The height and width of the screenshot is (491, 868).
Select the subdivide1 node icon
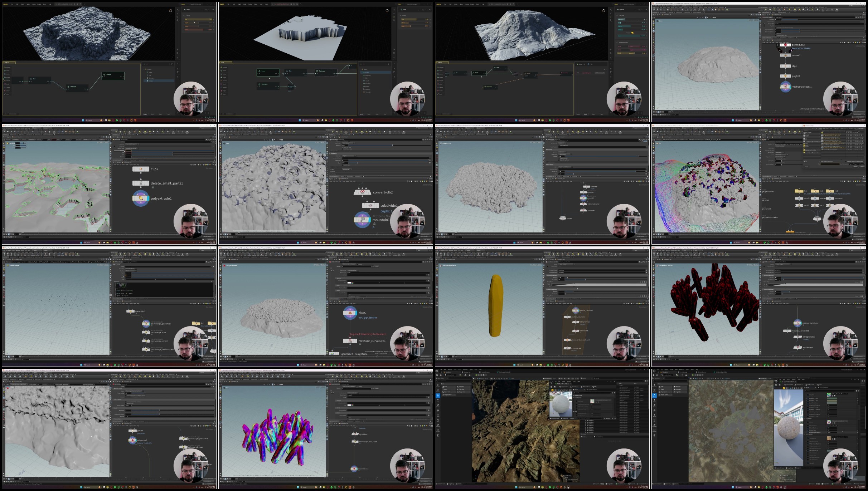pyautogui.click(x=370, y=206)
